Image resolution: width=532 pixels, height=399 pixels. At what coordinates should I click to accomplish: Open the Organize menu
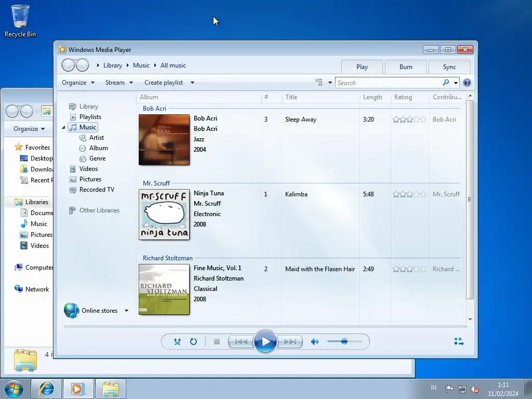point(78,83)
